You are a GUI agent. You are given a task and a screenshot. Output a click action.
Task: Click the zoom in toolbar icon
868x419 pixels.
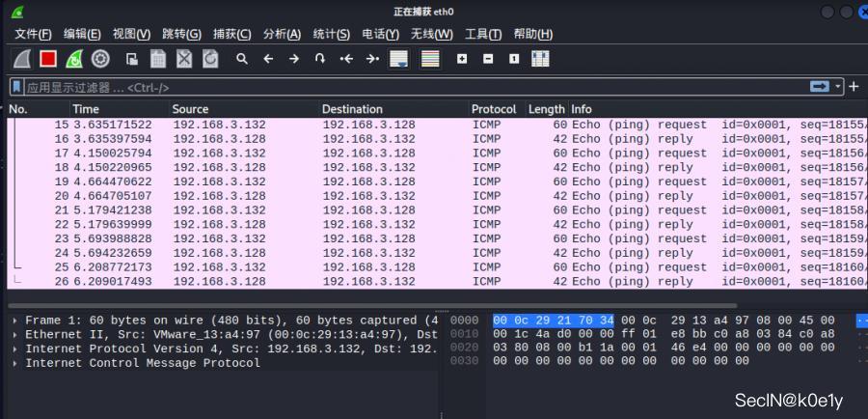(x=462, y=59)
